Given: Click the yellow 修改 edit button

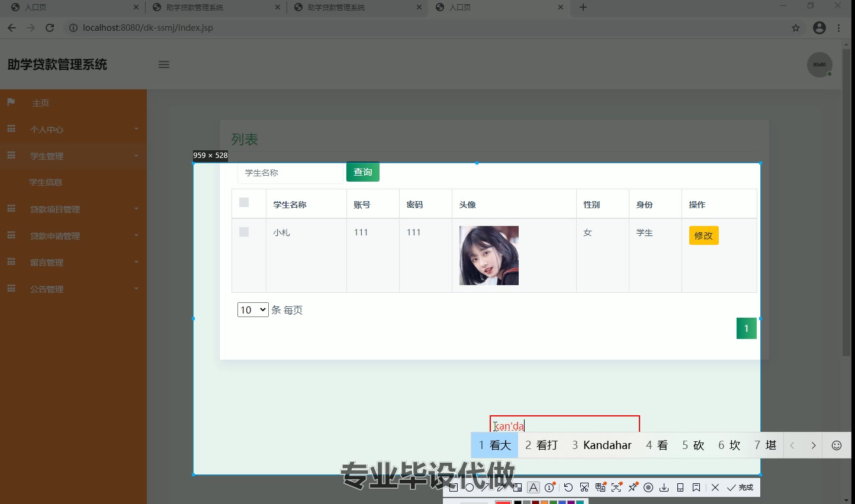Looking at the screenshot, I should click(x=703, y=235).
